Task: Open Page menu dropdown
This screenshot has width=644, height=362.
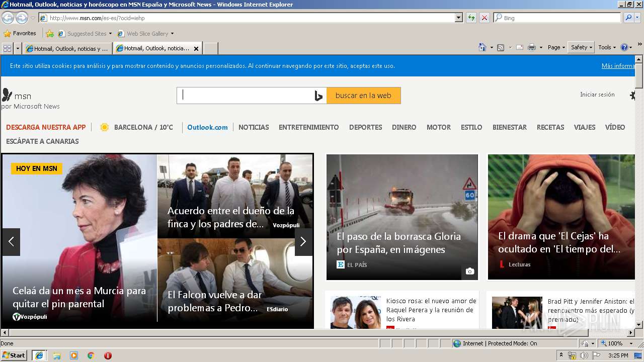Action: [556, 47]
